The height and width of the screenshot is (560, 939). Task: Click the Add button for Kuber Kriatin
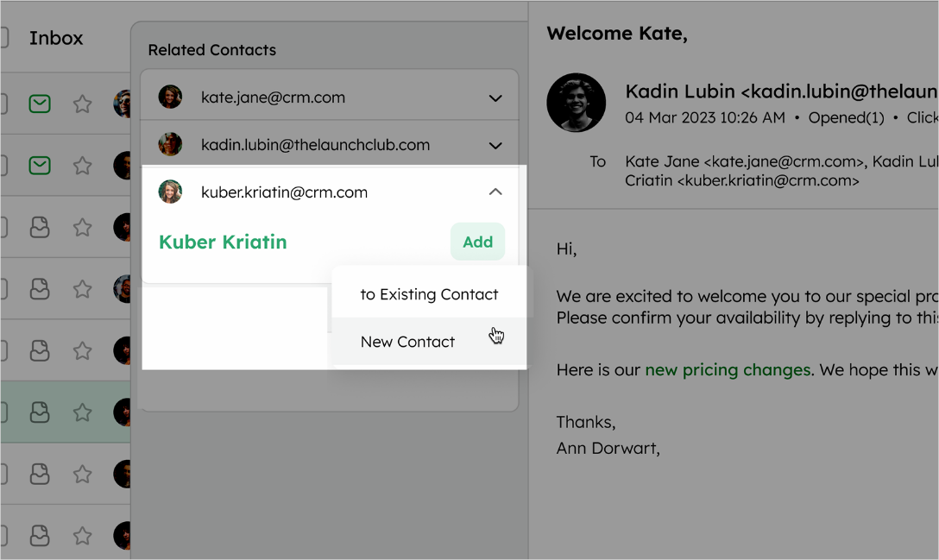(x=477, y=242)
